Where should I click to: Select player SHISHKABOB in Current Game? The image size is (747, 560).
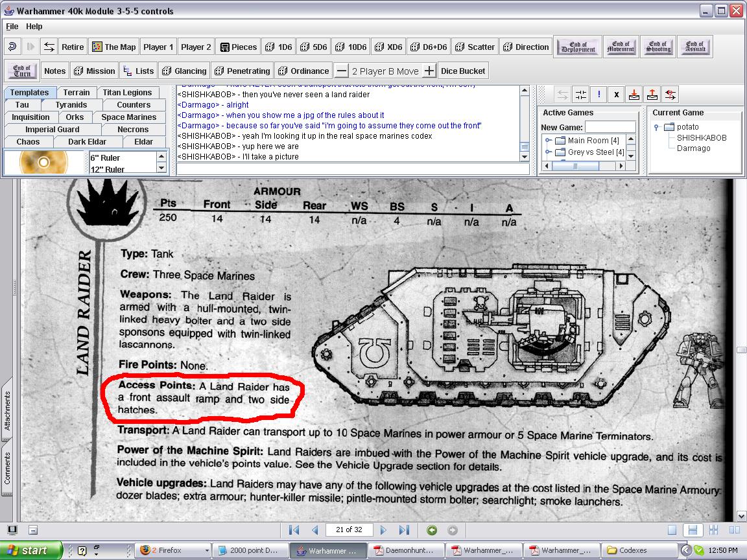click(701, 137)
